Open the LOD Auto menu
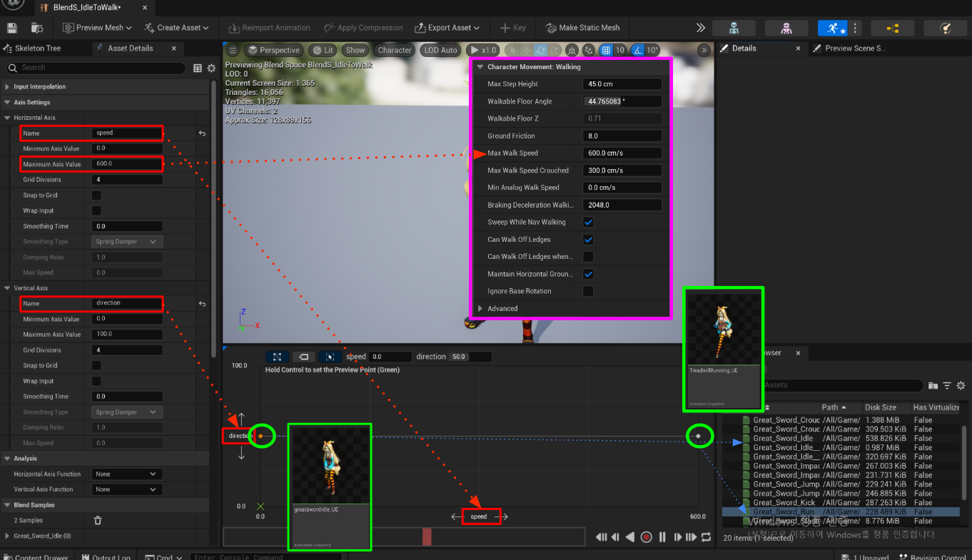The width and height of the screenshot is (972, 560). [x=440, y=50]
